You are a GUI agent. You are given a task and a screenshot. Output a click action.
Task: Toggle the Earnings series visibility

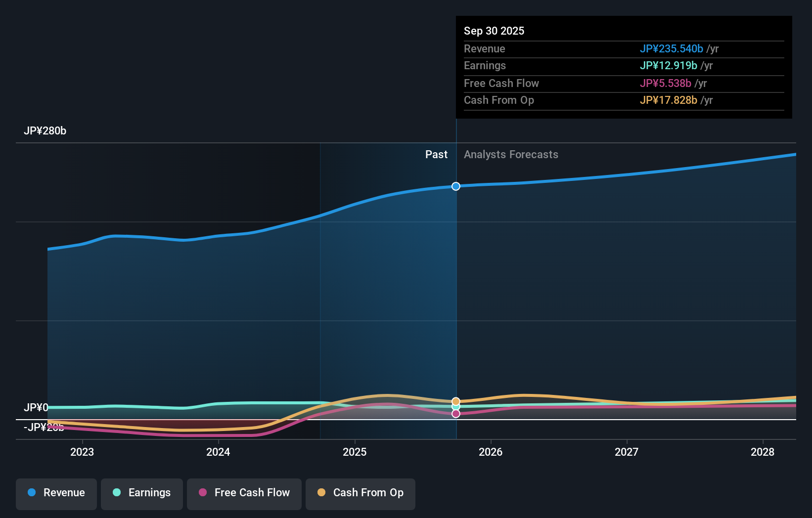pyautogui.click(x=141, y=494)
